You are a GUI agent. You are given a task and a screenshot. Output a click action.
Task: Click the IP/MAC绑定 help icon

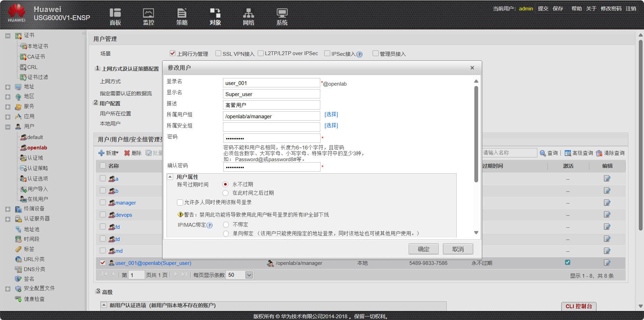[x=209, y=225]
